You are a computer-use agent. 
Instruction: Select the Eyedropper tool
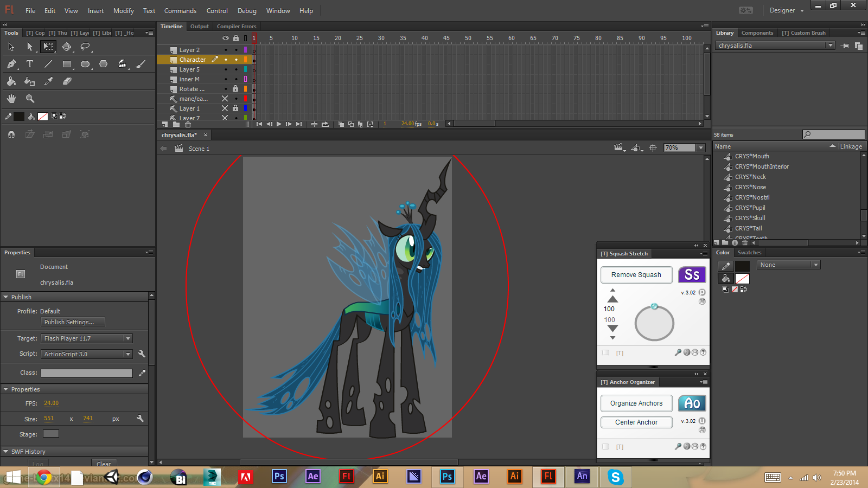tap(48, 81)
